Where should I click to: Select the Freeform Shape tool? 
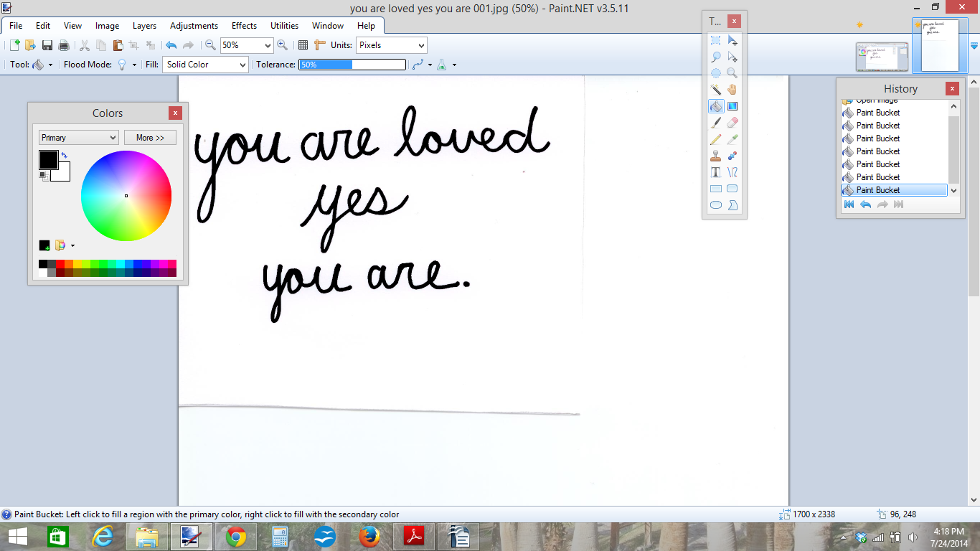click(732, 205)
